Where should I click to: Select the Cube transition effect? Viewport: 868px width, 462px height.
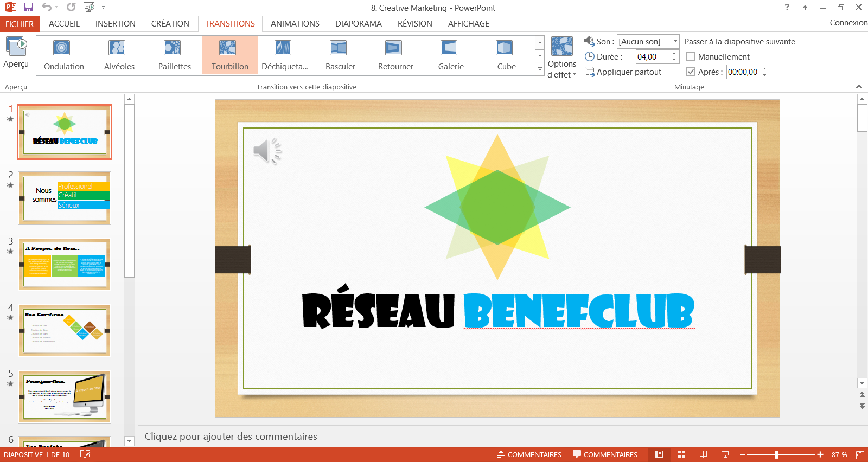coord(506,55)
